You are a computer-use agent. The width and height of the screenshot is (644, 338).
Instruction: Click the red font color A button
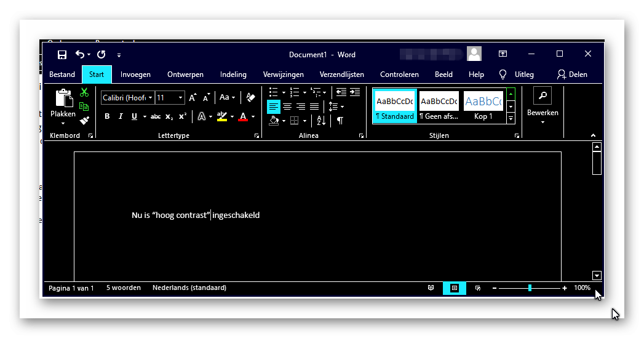click(243, 117)
